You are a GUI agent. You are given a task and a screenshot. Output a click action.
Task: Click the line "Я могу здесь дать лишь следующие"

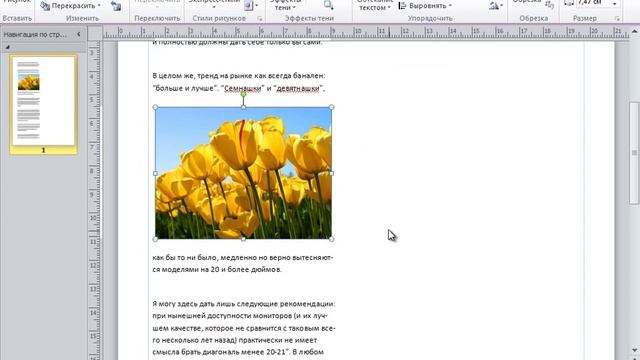[244, 304]
